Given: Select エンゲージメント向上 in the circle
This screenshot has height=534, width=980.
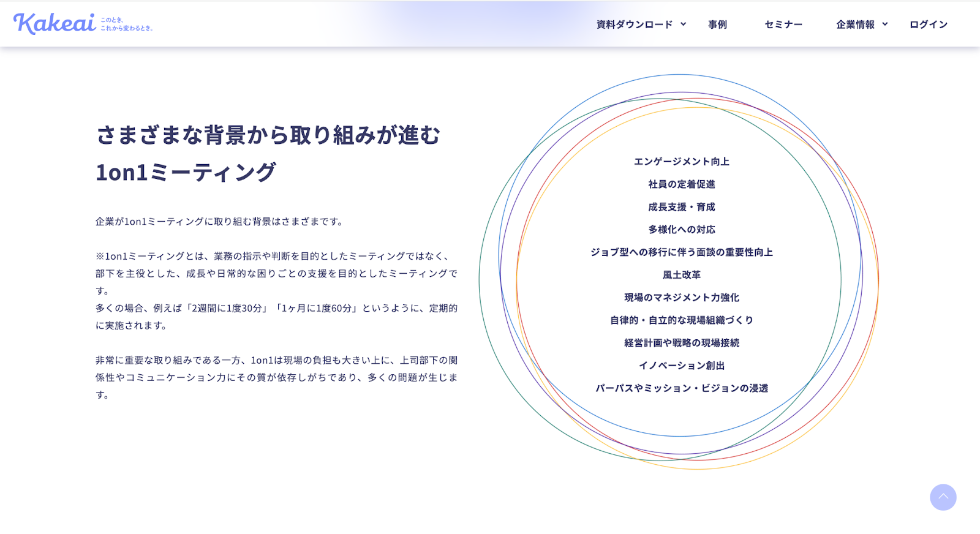Looking at the screenshot, I should [682, 162].
